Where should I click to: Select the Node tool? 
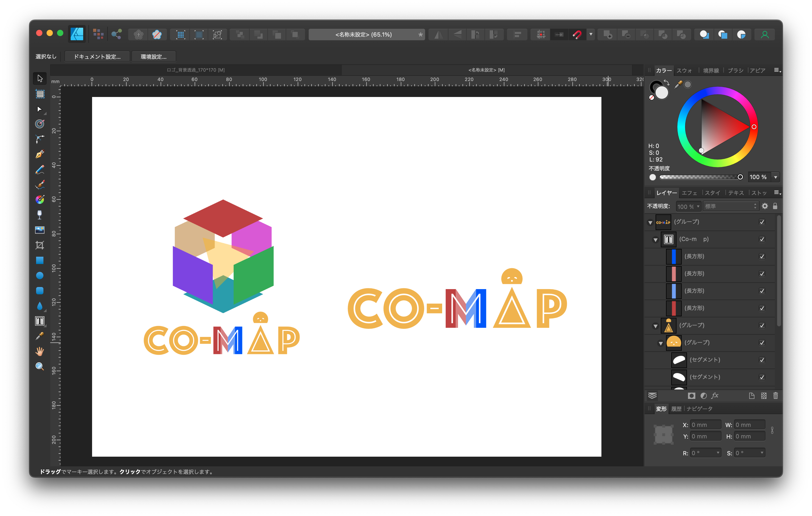click(40, 109)
